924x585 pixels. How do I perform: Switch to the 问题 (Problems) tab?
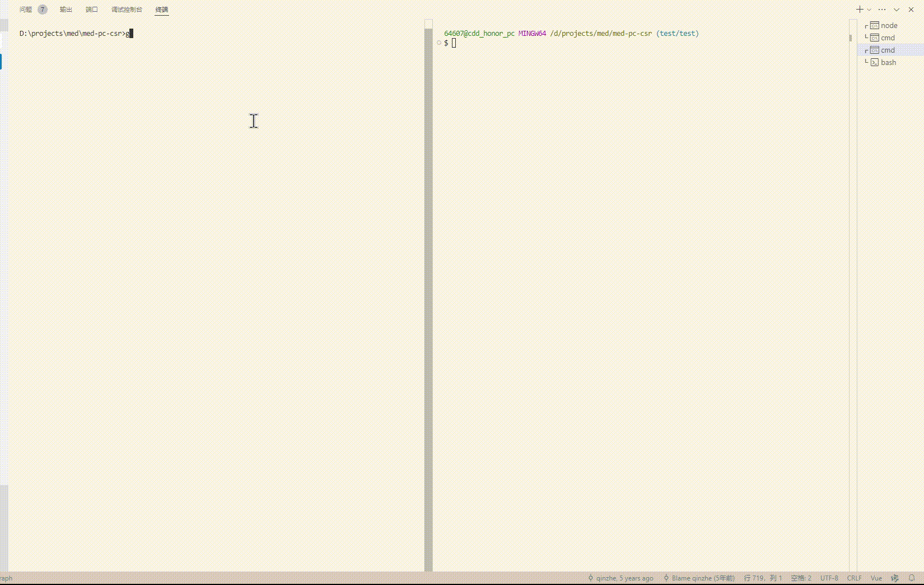coord(26,10)
